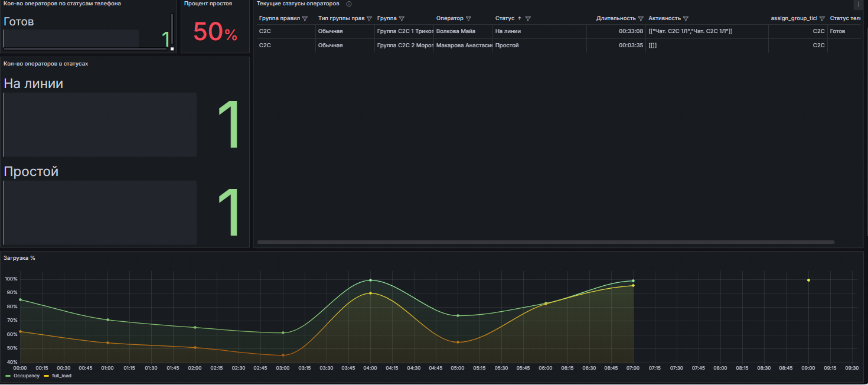Click filter icon next to Статус
This screenshot has width=868, height=385.
click(528, 18)
